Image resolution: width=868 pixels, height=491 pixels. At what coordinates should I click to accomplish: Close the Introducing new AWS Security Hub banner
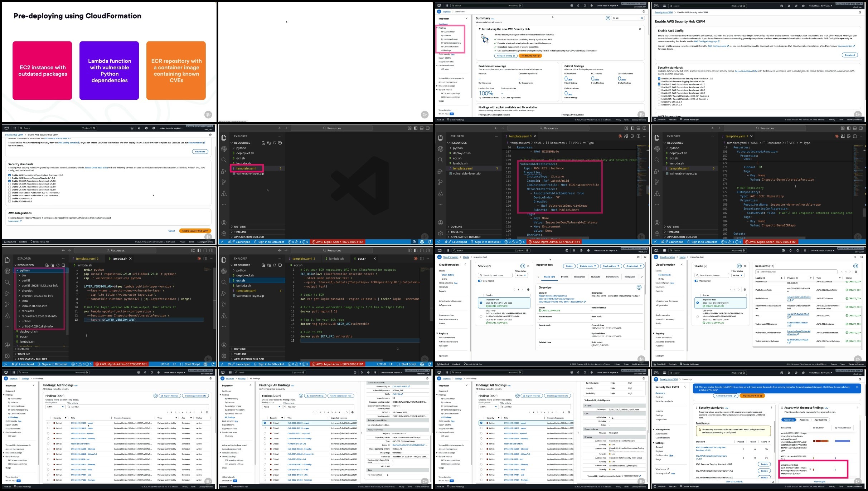640,29
